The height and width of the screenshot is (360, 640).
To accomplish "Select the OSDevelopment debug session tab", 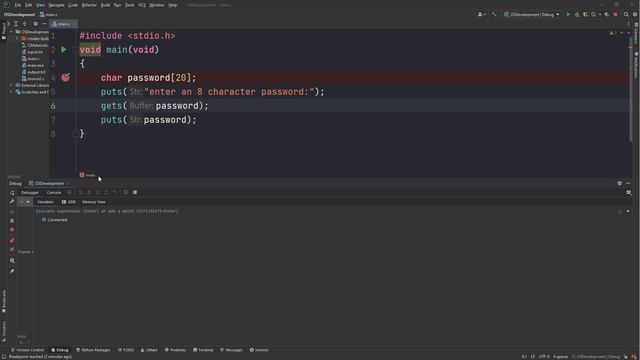I will point(49,184).
